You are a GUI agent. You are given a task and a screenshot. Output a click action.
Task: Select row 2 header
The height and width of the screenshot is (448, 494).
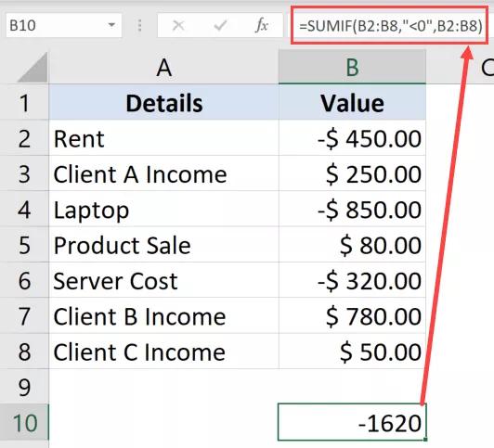24,138
